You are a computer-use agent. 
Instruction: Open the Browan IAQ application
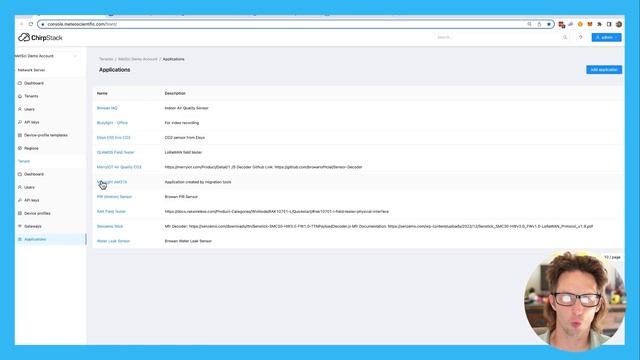point(107,108)
